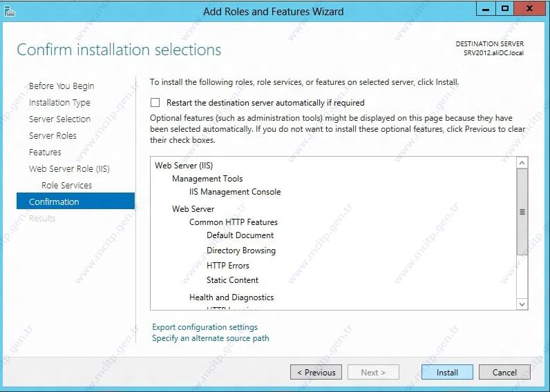Open the Installation Type step

59,102
